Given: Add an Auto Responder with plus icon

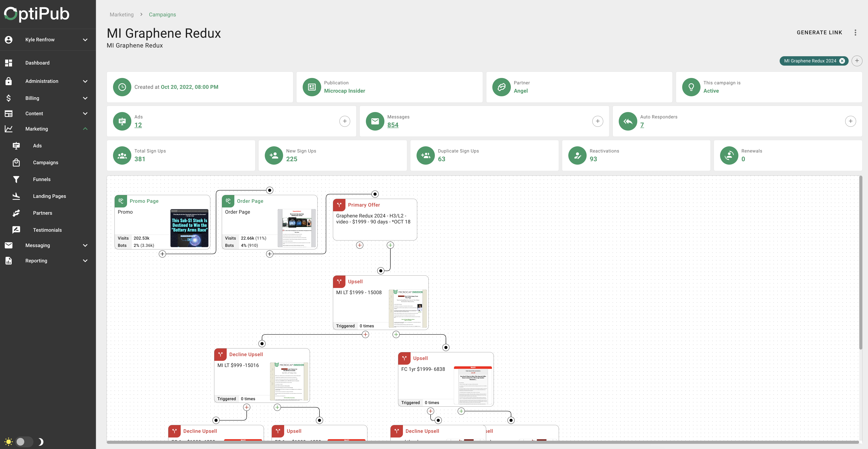Looking at the screenshot, I should click(850, 121).
